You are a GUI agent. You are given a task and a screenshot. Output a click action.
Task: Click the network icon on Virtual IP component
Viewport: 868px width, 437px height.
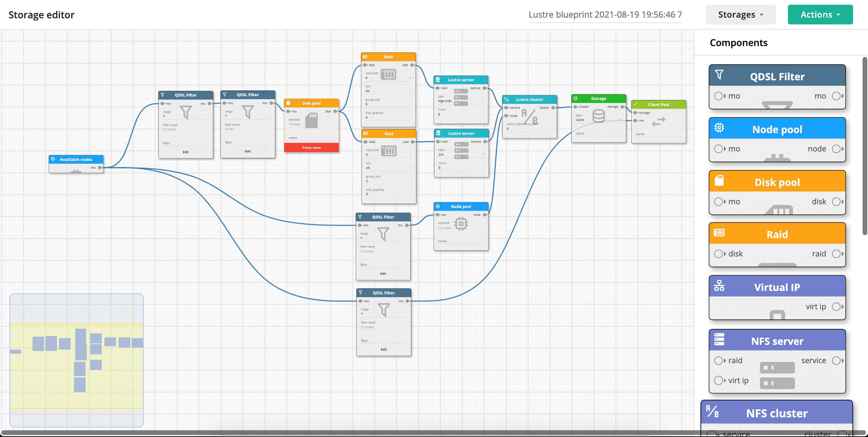click(719, 286)
